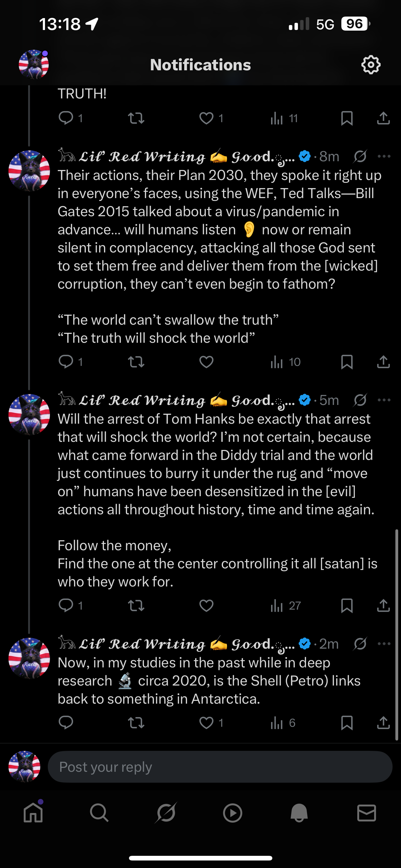Viewport: 401px width, 868px height.
Task: Open video tab play icon
Action: pos(232,813)
